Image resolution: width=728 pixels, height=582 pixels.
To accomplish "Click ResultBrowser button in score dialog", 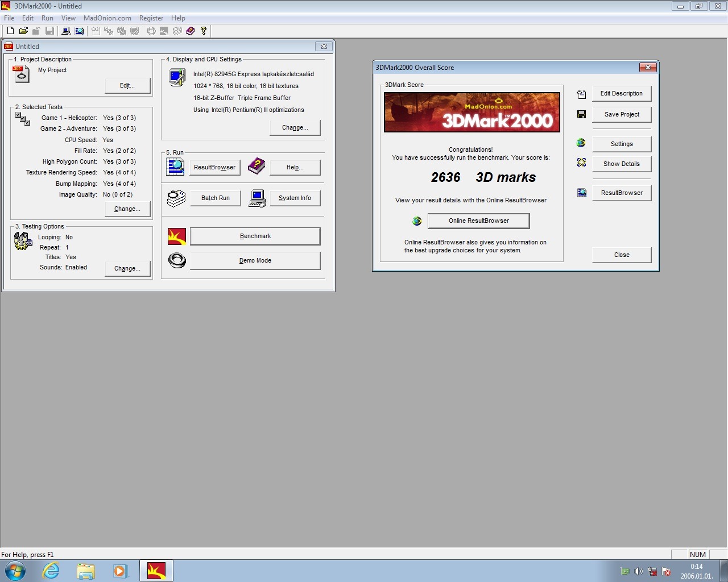I will (x=622, y=193).
